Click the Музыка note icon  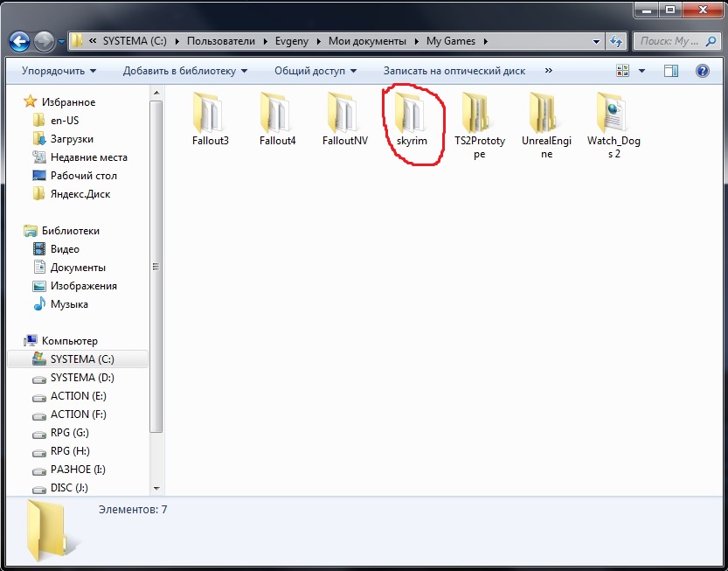[x=39, y=303]
